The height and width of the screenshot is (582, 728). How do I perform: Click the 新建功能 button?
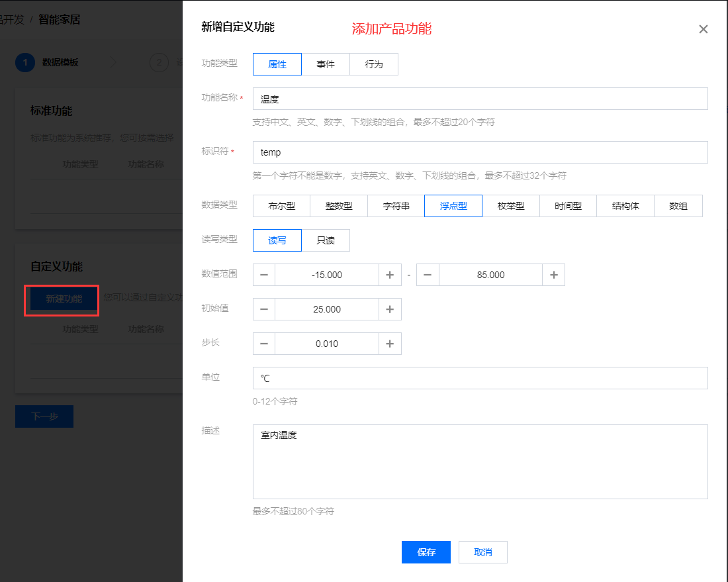click(x=62, y=300)
